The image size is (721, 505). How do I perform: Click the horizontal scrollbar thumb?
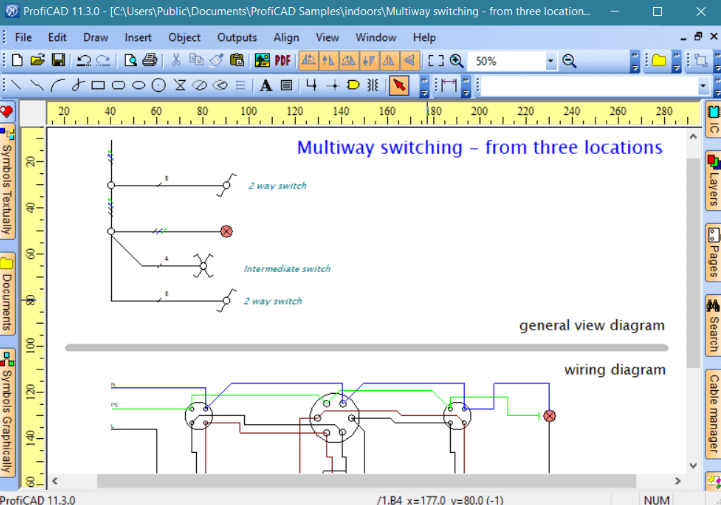point(366,481)
